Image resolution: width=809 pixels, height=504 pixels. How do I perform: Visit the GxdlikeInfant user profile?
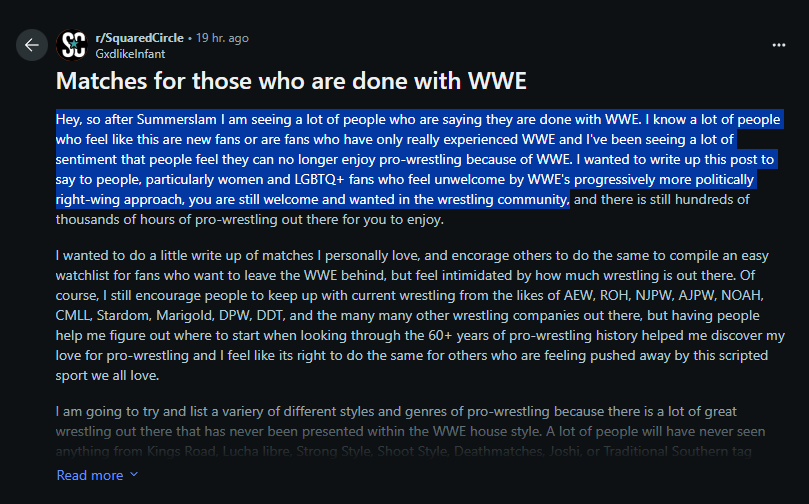(130, 54)
